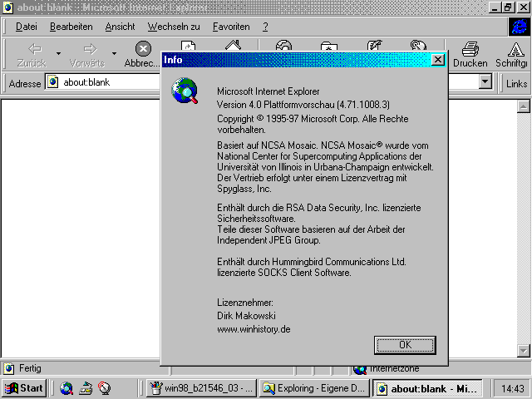Click the Links toolbar label

[x=516, y=83]
